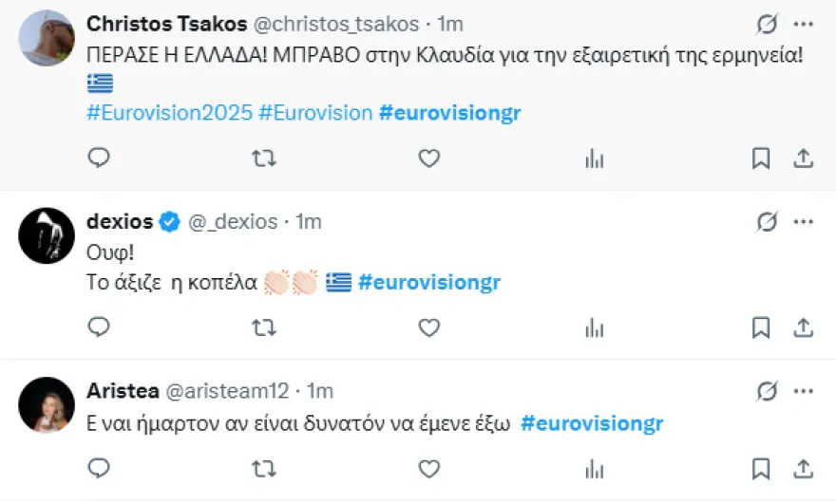This screenshot has height=504, width=836.
Task: Like the Christos Tsakos tweet
Action: pyautogui.click(x=429, y=159)
